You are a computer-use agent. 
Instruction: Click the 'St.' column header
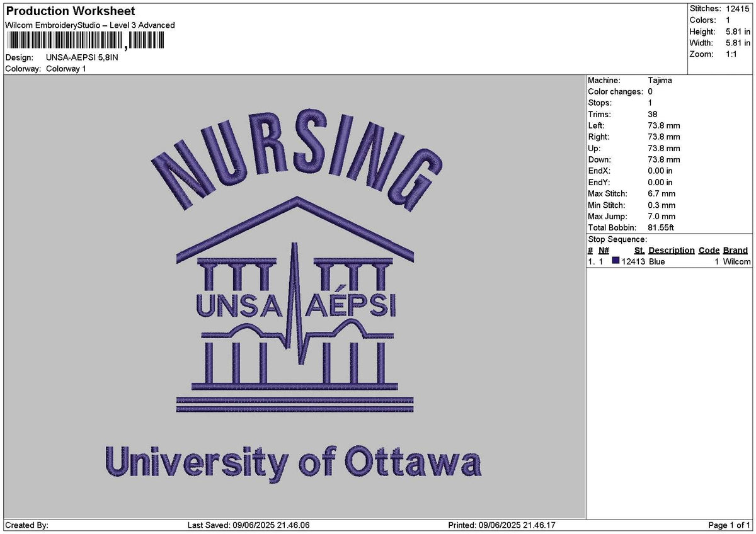pyautogui.click(x=639, y=251)
